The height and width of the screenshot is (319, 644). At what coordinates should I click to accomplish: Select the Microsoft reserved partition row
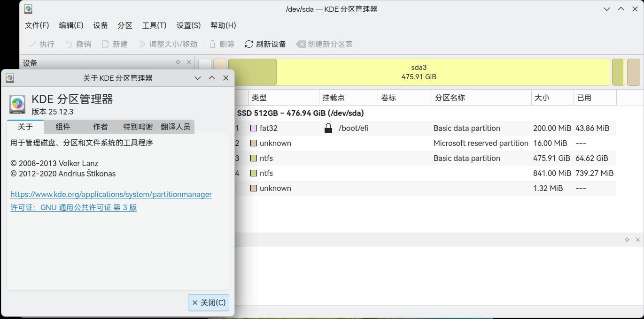point(425,143)
